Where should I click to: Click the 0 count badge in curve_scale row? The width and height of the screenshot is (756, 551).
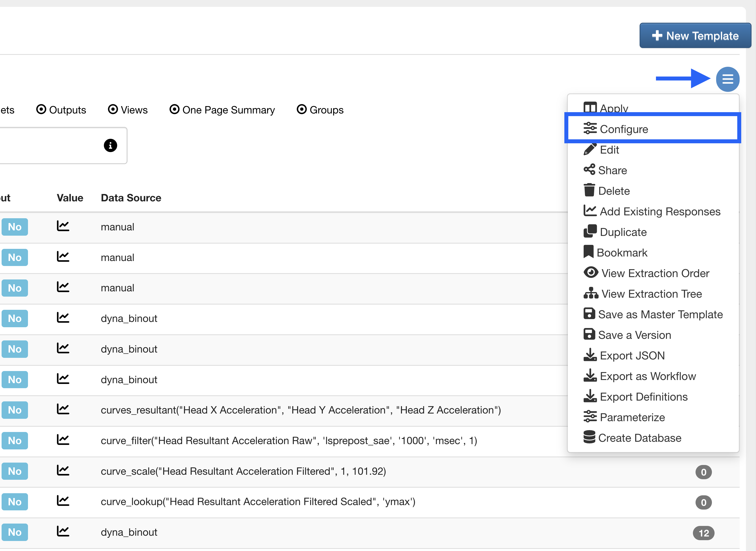(x=703, y=472)
